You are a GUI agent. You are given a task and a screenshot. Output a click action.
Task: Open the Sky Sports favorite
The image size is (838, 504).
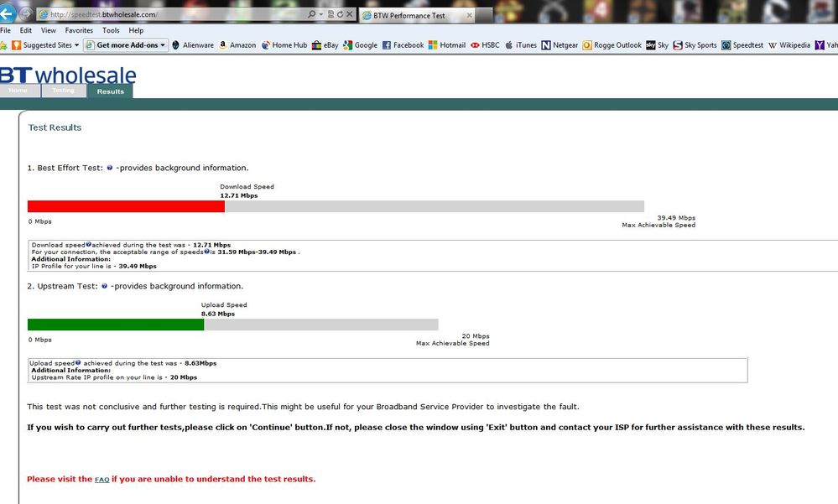click(x=695, y=45)
